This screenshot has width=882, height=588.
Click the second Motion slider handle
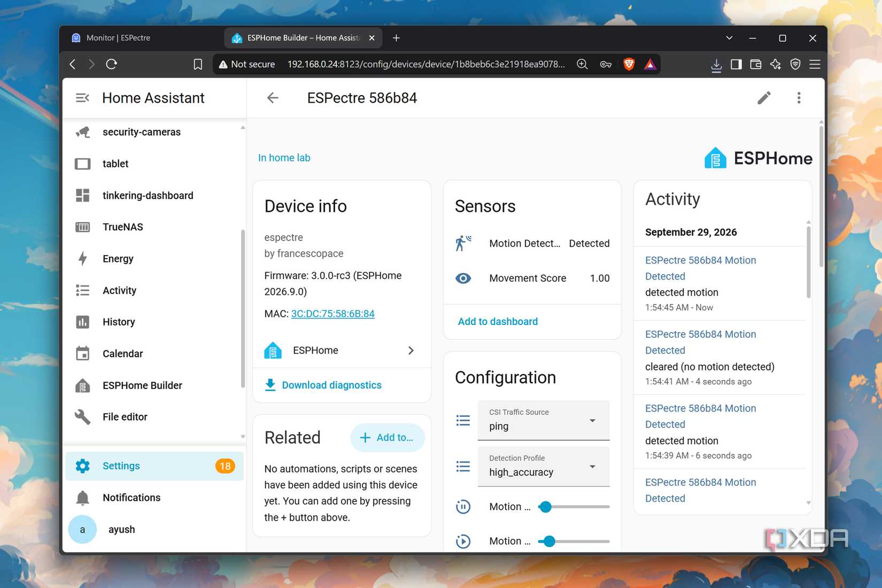[549, 541]
